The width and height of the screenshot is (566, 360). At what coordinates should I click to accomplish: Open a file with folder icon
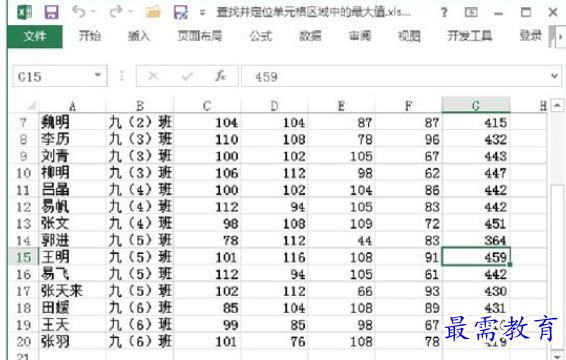(153, 12)
